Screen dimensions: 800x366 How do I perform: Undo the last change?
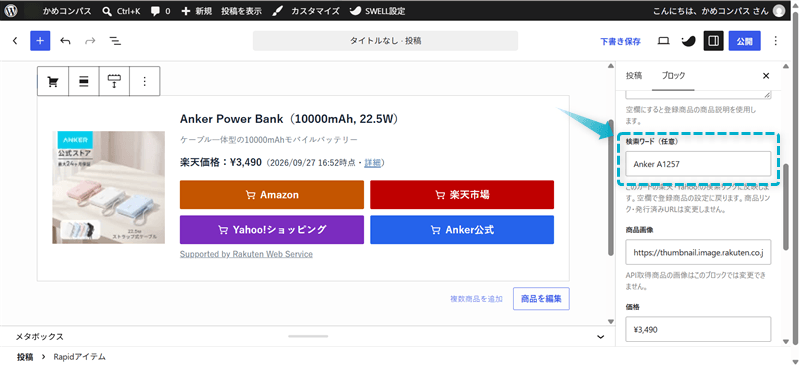(65, 41)
